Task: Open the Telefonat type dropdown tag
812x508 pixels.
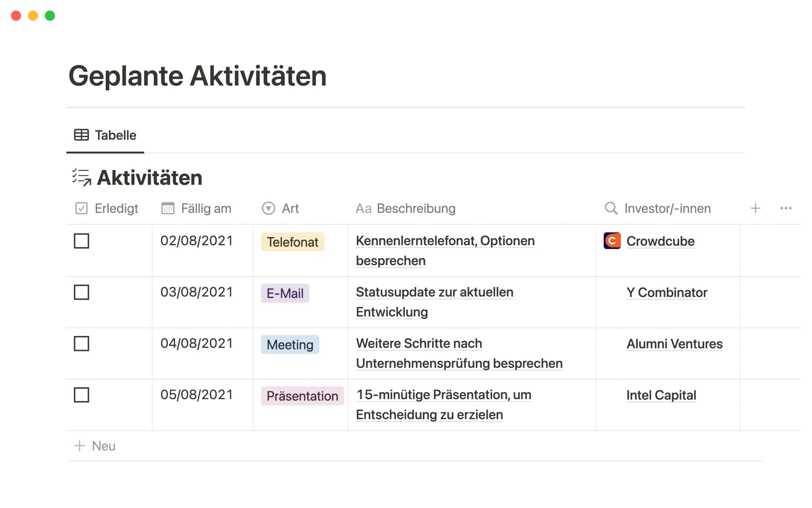Action: (x=292, y=242)
